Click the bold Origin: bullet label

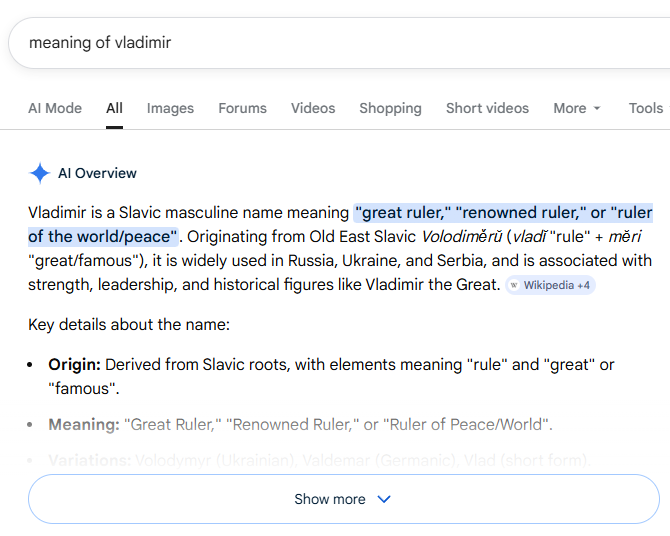tap(74, 365)
